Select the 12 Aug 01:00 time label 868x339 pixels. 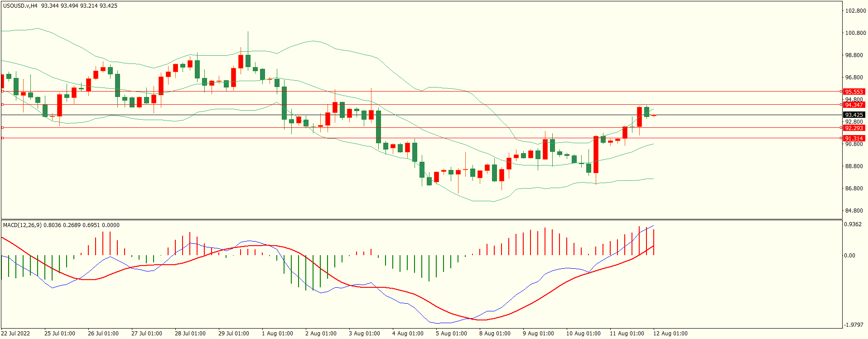[670, 334]
